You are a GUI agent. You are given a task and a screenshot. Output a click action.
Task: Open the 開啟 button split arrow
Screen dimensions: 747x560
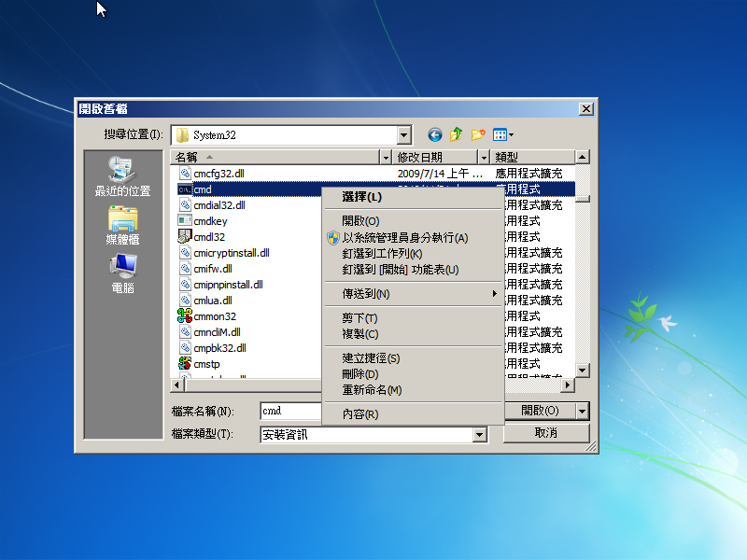(582, 411)
